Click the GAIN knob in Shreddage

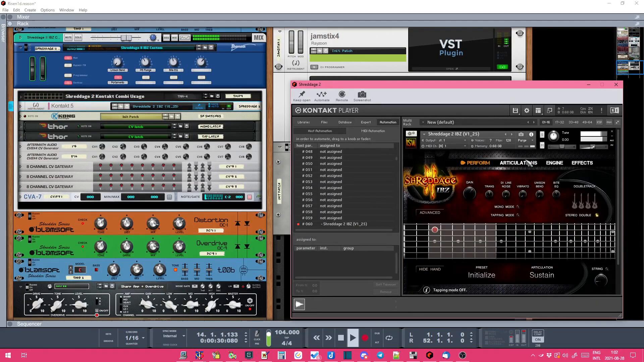tap(469, 193)
